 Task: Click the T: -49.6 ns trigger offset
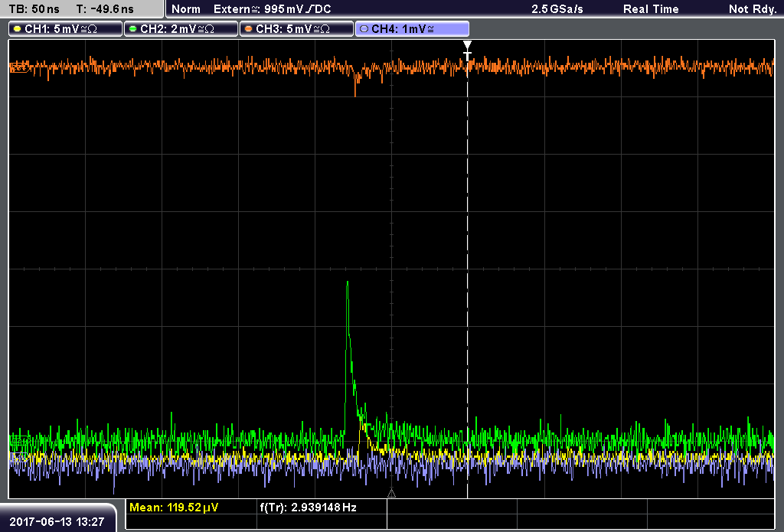pyautogui.click(x=105, y=9)
